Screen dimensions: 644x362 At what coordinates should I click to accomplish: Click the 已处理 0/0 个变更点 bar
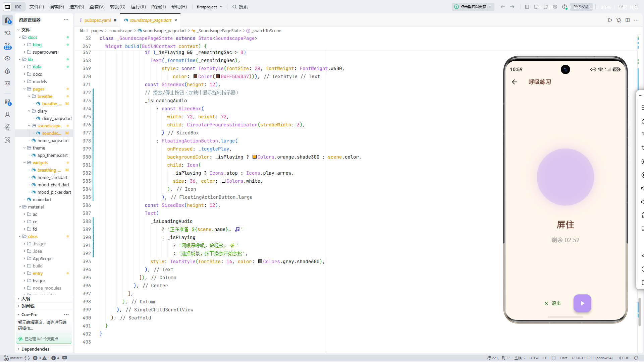click(44, 339)
